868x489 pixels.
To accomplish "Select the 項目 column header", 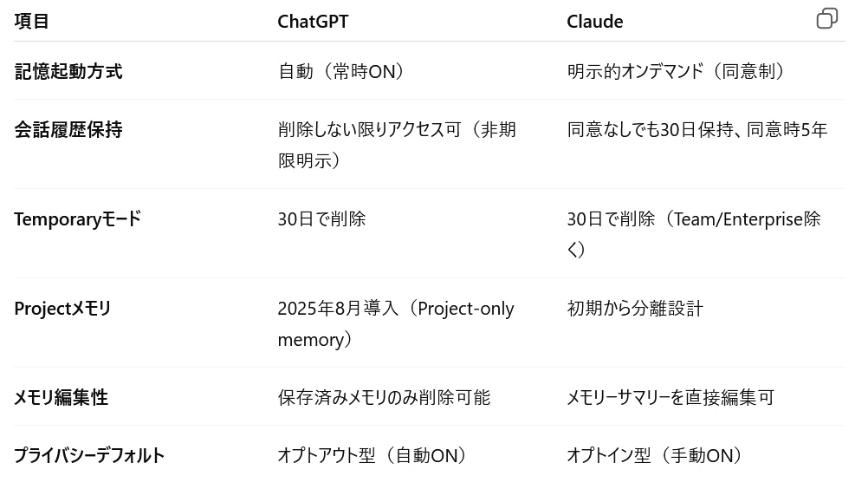I will pyautogui.click(x=31, y=21).
